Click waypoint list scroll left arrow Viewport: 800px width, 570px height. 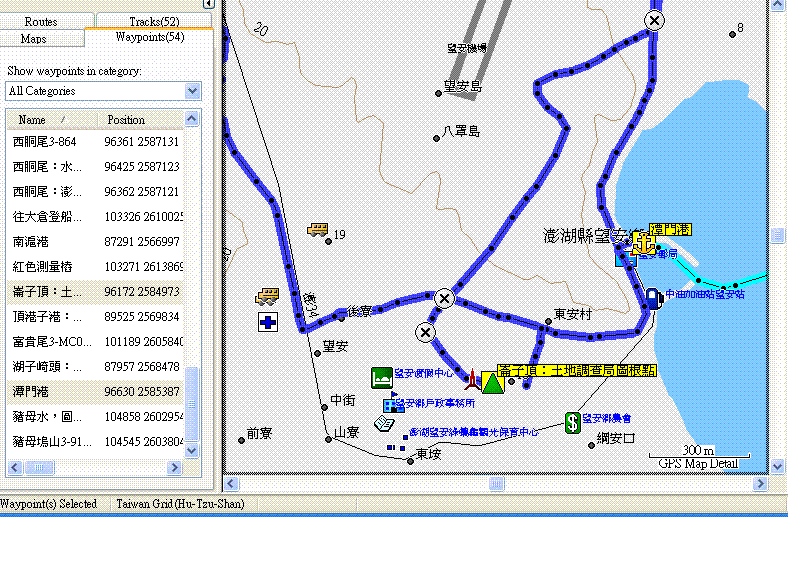coord(15,467)
